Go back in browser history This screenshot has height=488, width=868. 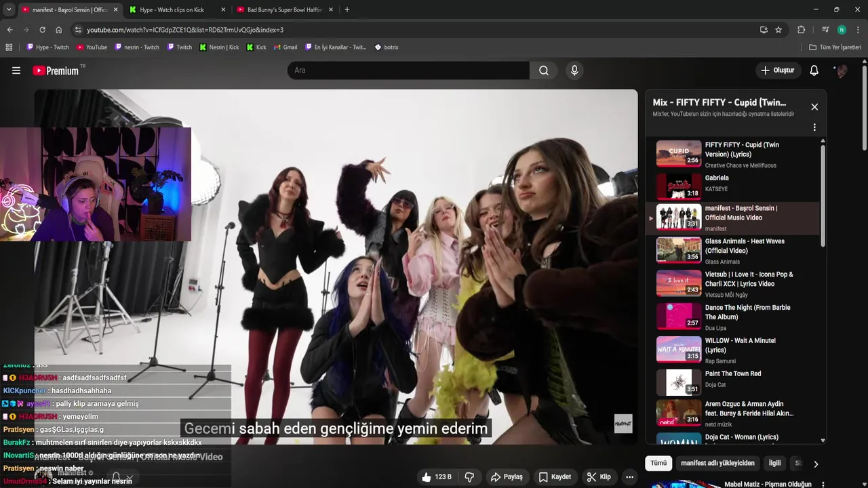coord(9,30)
